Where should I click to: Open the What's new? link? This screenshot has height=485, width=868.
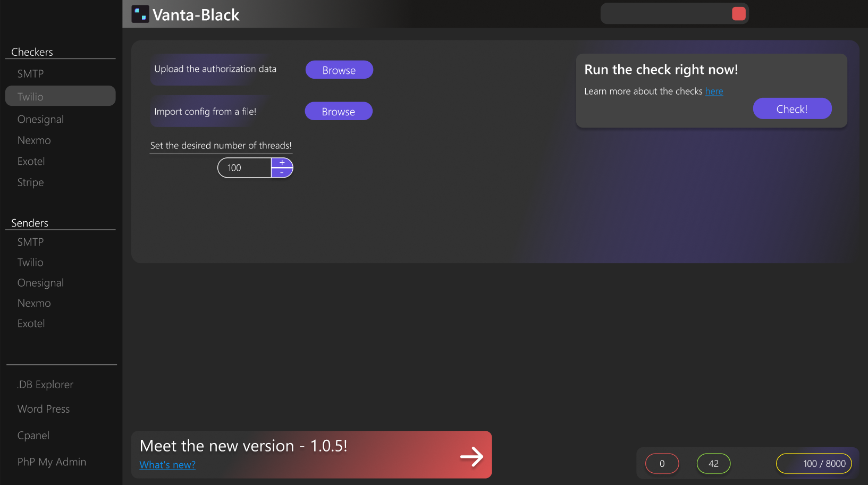167,465
